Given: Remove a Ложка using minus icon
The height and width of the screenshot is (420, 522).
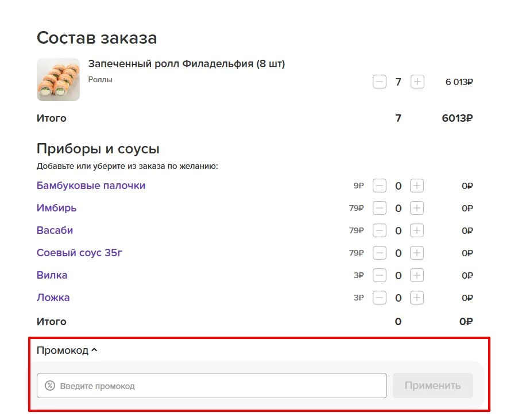Looking at the screenshot, I should click(x=380, y=298).
